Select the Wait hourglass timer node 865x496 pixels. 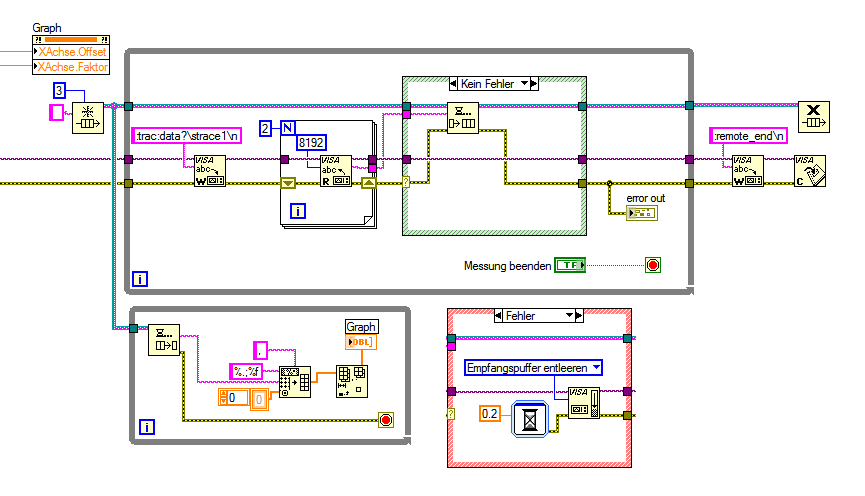pyautogui.click(x=530, y=419)
